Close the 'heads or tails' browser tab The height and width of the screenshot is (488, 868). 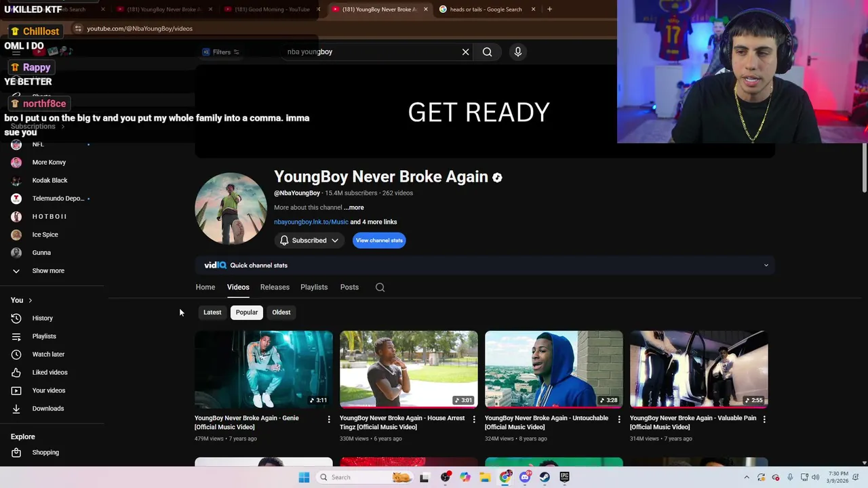533,9
